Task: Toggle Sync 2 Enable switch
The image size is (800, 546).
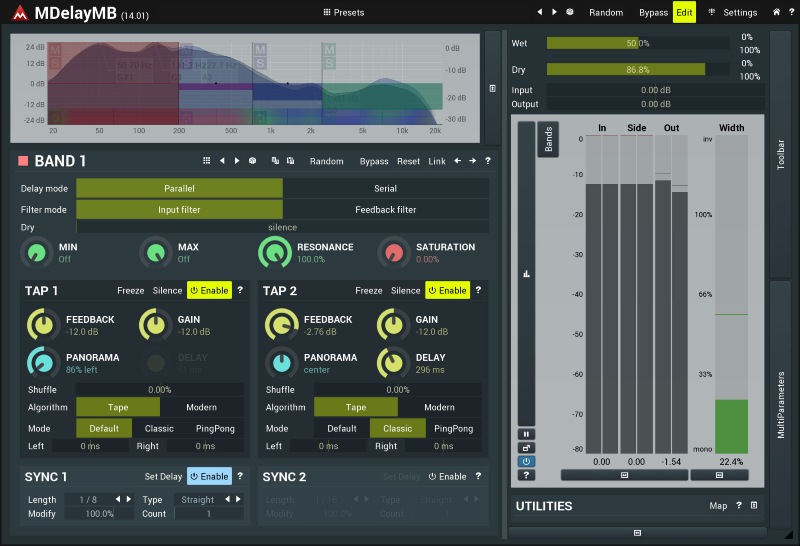Action: (447, 477)
